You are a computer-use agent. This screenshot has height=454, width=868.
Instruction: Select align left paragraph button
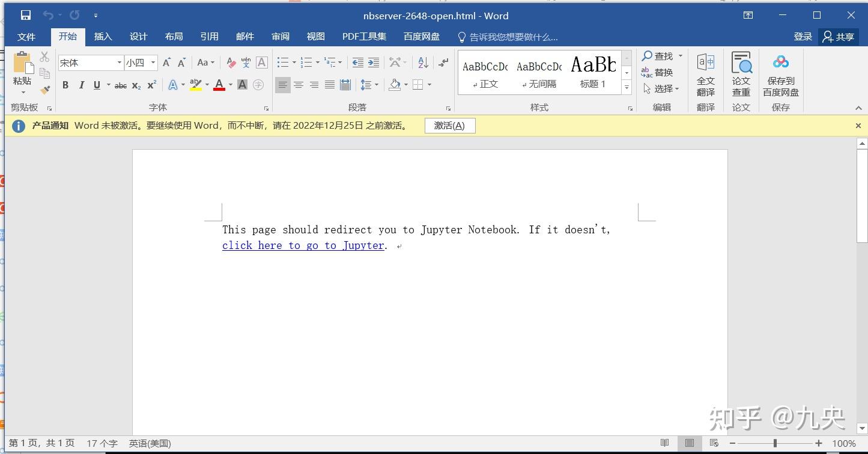pos(282,85)
